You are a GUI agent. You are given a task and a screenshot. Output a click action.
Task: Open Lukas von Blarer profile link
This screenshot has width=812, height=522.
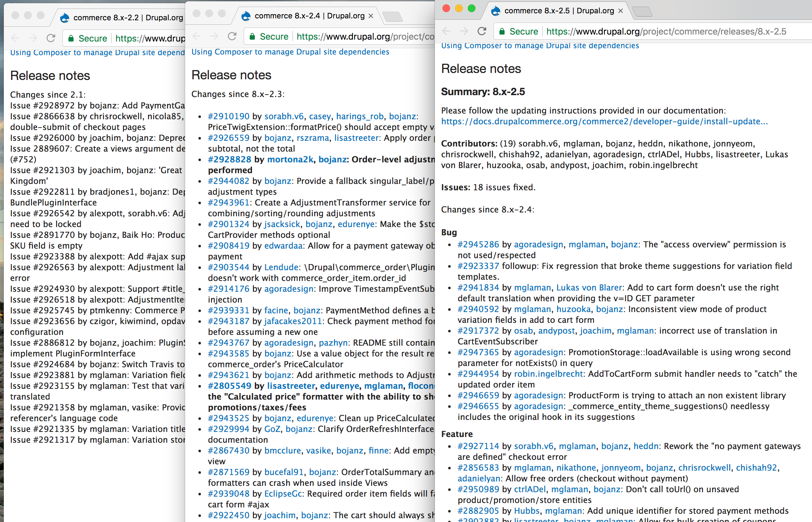coord(589,287)
